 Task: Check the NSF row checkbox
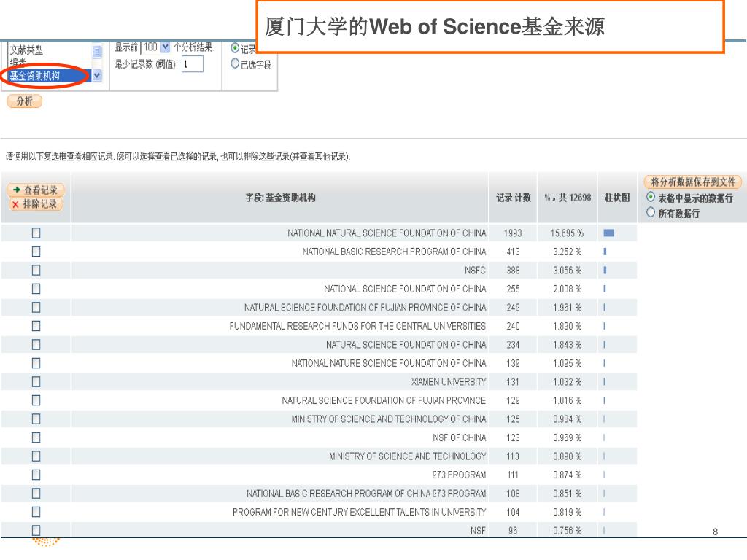click(x=36, y=530)
